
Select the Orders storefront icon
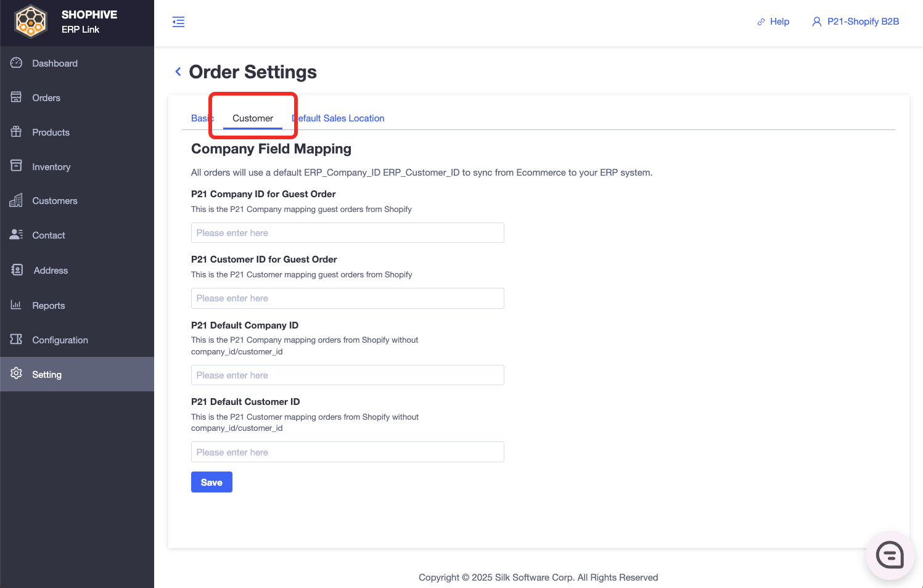(x=17, y=97)
